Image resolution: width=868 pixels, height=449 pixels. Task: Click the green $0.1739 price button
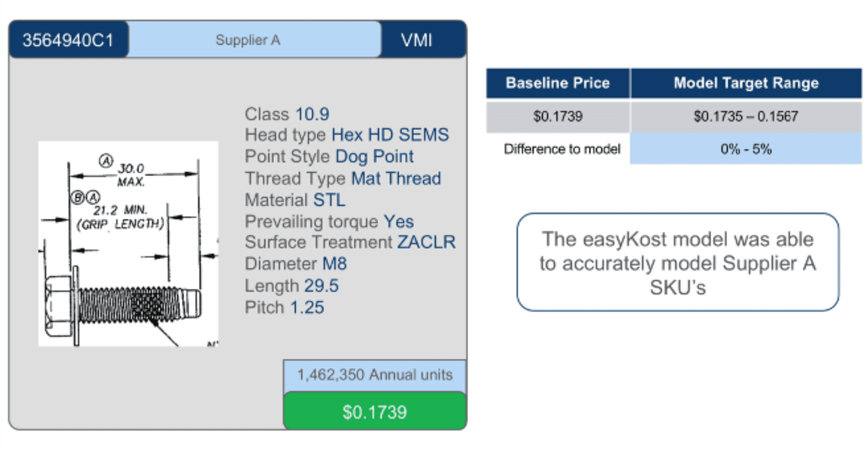point(375,412)
